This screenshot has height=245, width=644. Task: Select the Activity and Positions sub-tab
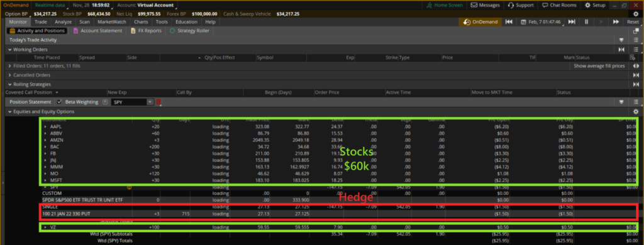click(37, 31)
